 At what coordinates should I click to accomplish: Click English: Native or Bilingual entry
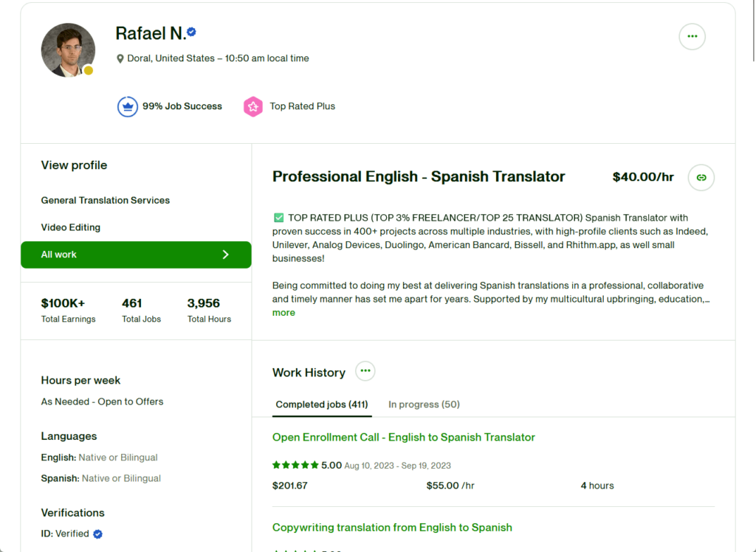click(100, 458)
